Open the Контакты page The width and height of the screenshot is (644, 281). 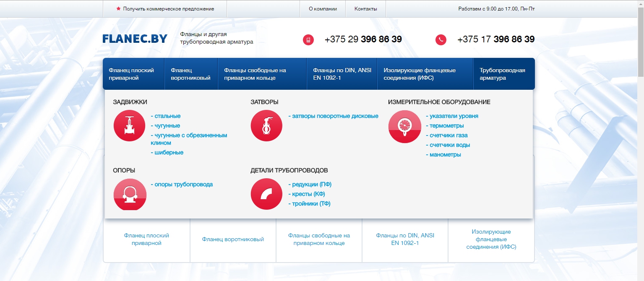[x=366, y=9]
